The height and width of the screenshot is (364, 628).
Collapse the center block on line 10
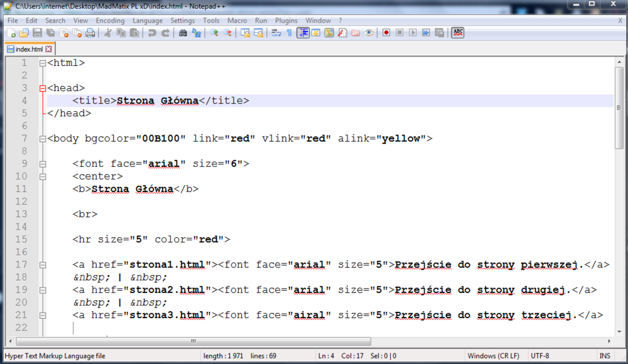point(43,176)
